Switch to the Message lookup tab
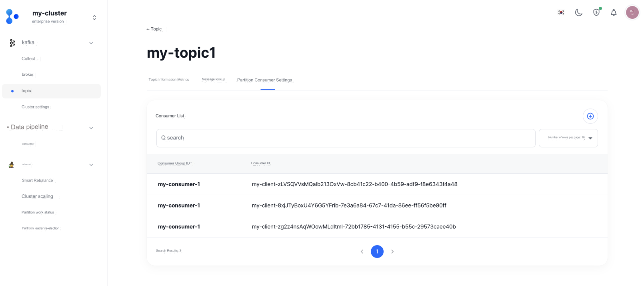 pos(213,79)
